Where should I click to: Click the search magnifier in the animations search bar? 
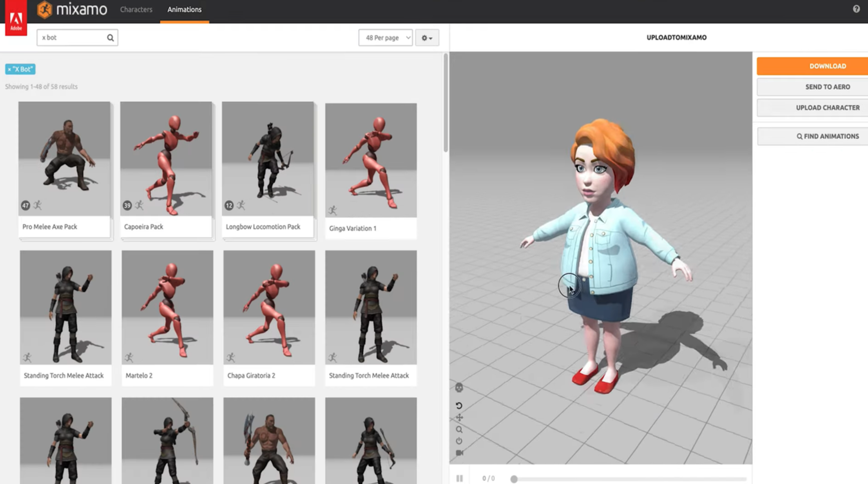point(110,37)
